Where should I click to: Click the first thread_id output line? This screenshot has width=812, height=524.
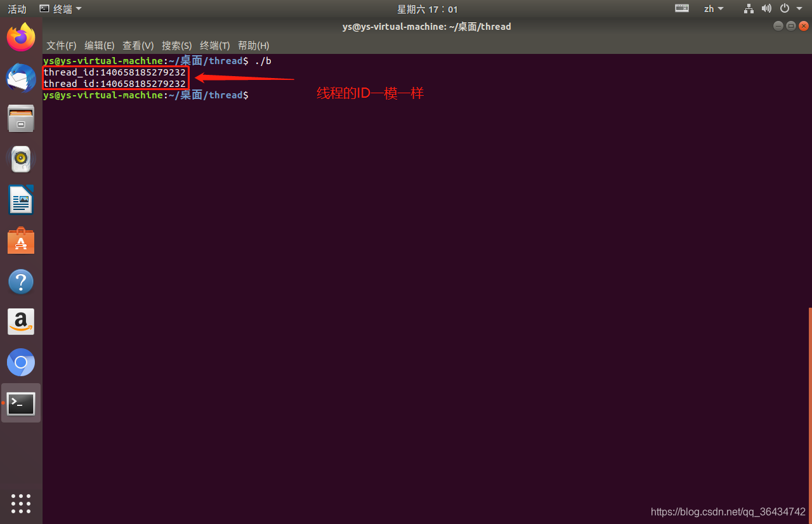click(114, 72)
